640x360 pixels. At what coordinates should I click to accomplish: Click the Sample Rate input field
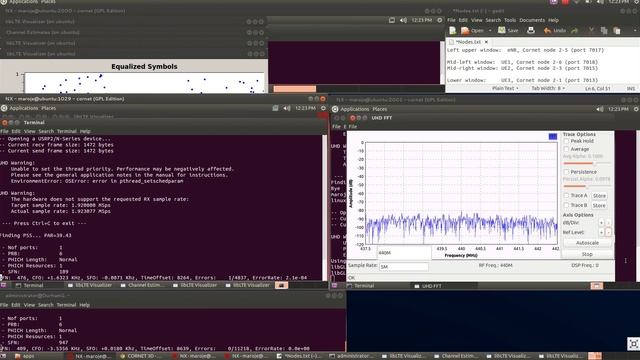pos(403,267)
